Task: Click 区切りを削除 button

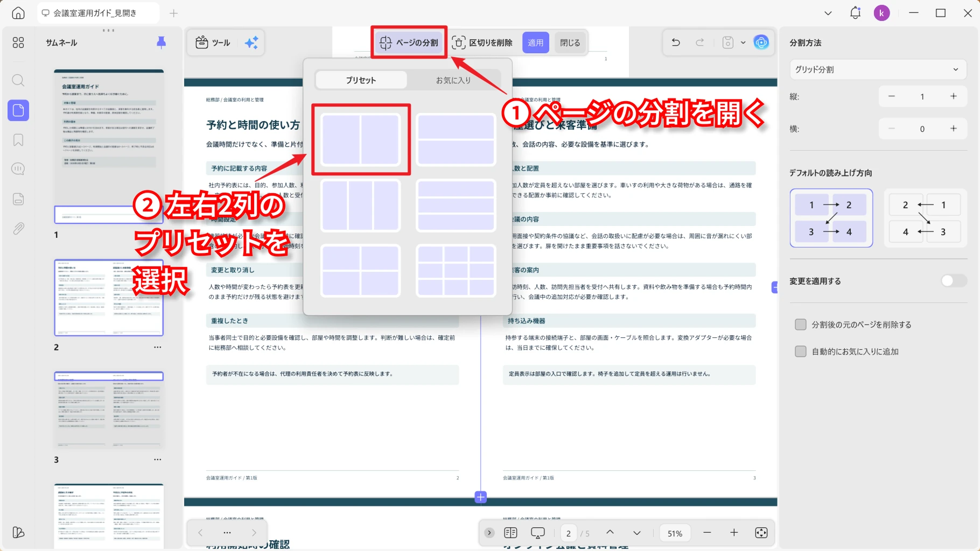Action: (x=482, y=43)
